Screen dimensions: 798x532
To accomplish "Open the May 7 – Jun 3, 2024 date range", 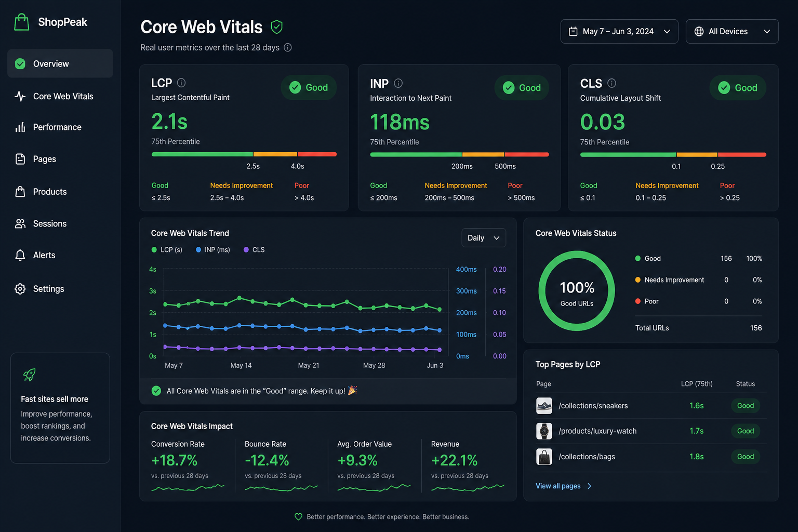I will pyautogui.click(x=619, y=32).
